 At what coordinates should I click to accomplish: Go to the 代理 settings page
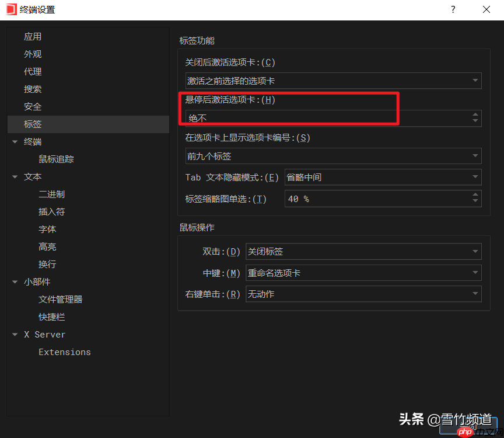click(x=33, y=71)
